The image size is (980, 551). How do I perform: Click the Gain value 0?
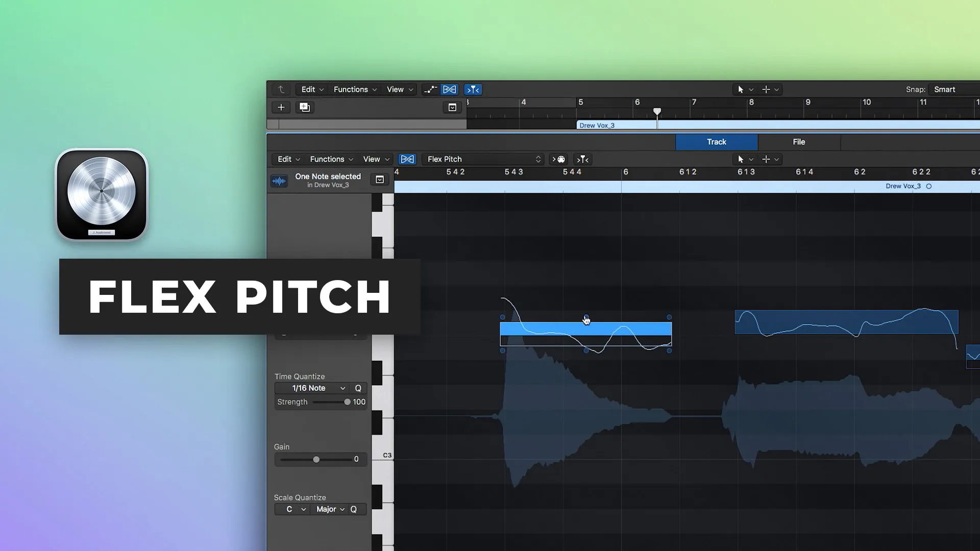pyautogui.click(x=356, y=459)
